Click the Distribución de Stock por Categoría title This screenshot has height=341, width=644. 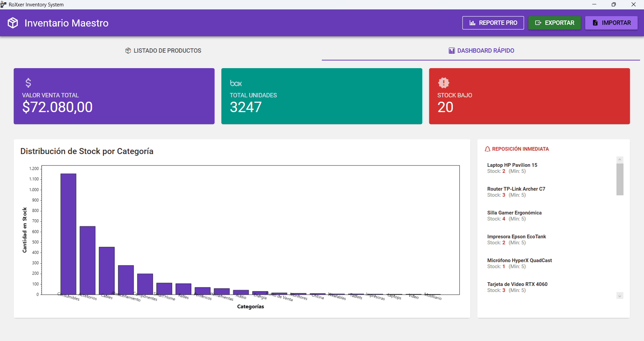(x=87, y=151)
